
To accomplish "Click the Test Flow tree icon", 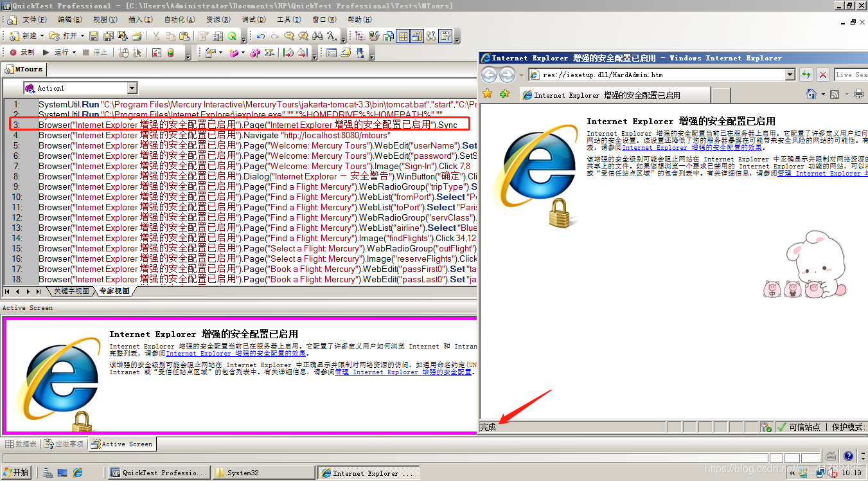I will point(360,36).
